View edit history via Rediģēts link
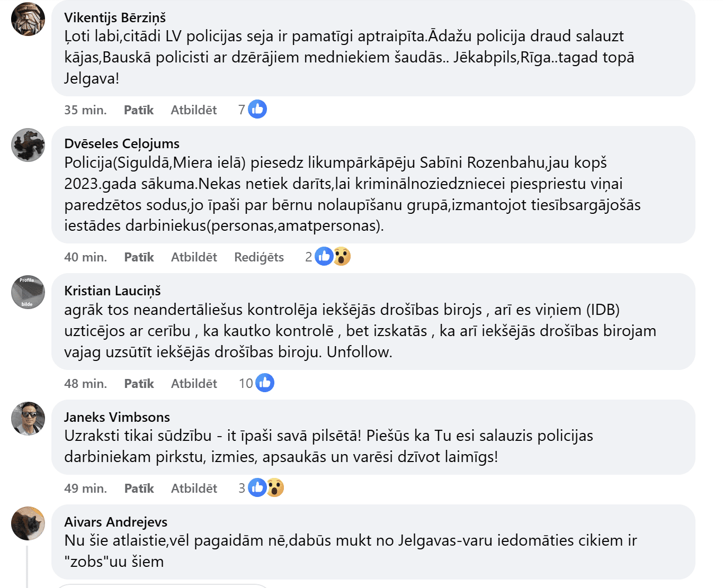 pyautogui.click(x=259, y=257)
